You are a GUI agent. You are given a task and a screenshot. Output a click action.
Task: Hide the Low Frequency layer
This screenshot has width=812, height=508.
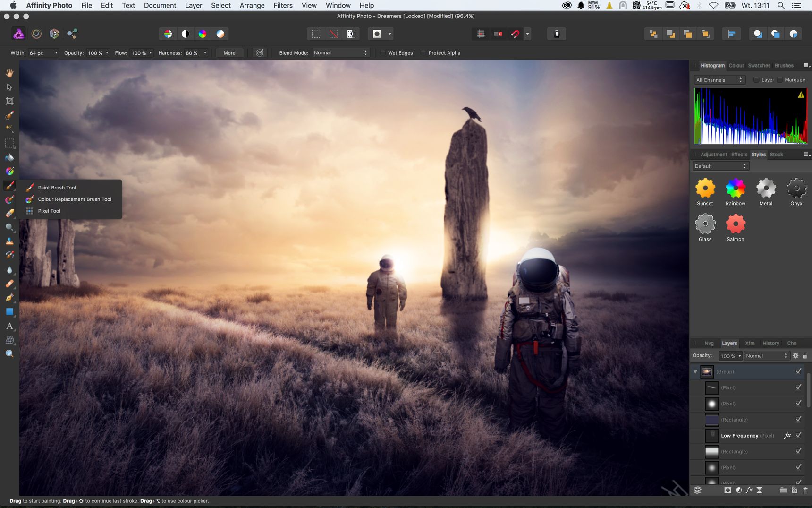click(x=798, y=435)
